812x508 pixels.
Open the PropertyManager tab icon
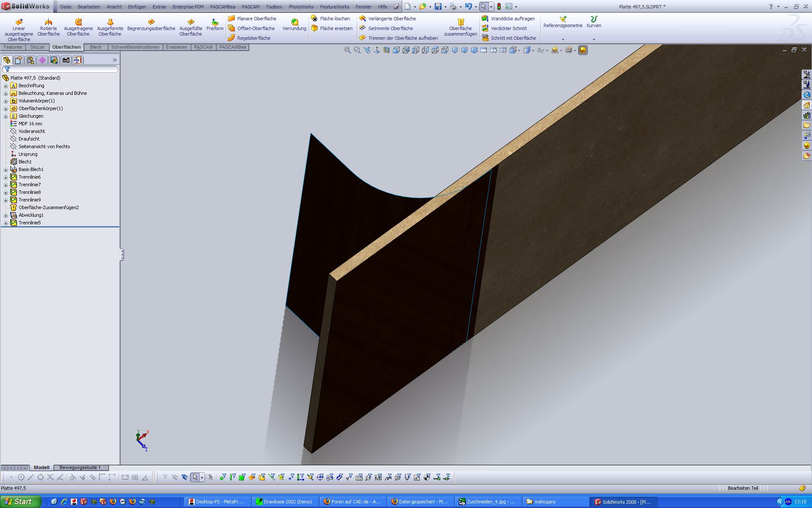pyautogui.click(x=19, y=60)
